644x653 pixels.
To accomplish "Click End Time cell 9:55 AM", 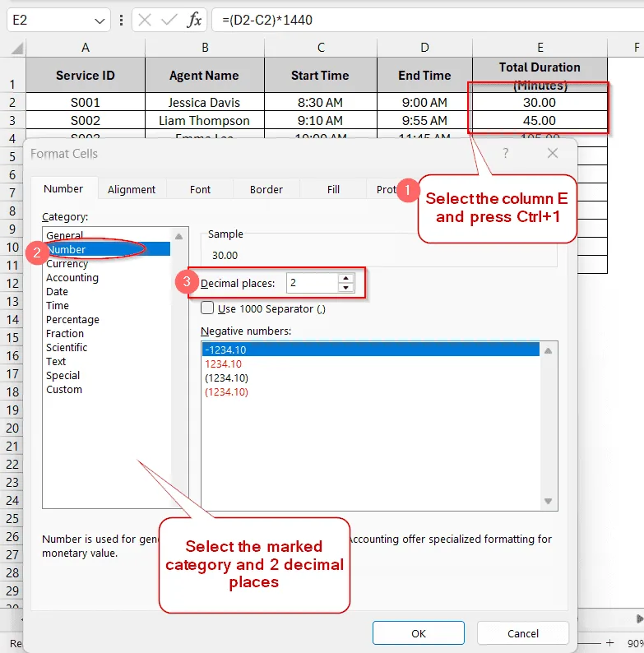I will (424, 120).
